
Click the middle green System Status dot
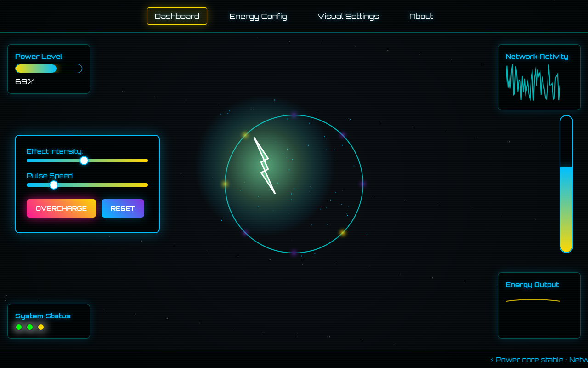pyautogui.click(x=30, y=327)
